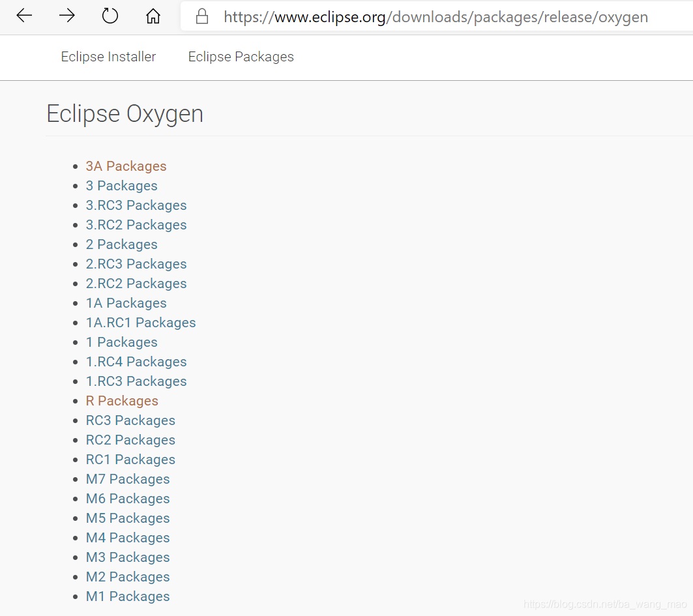
Task: Open the RC3 Packages link
Action: coord(130,420)
